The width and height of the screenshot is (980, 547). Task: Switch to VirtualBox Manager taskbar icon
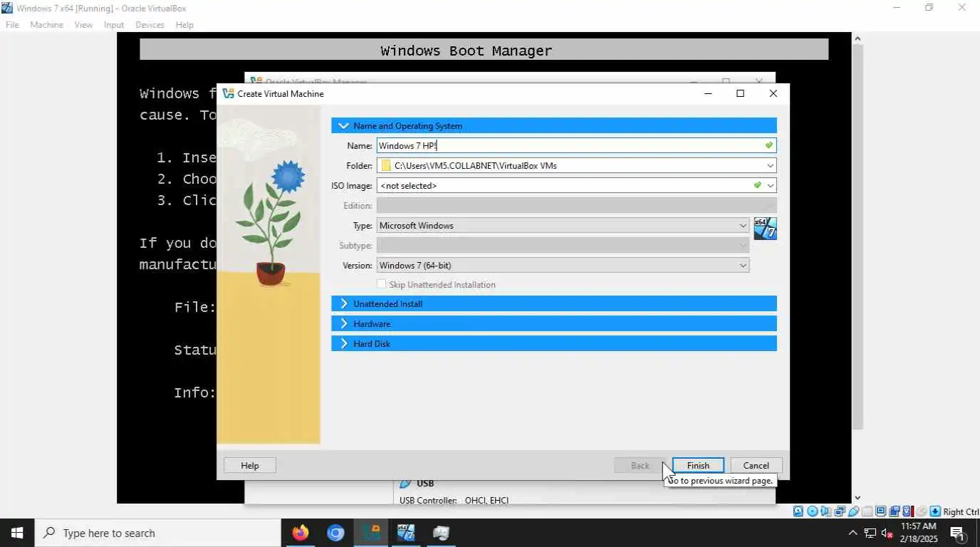click(371, 533)
